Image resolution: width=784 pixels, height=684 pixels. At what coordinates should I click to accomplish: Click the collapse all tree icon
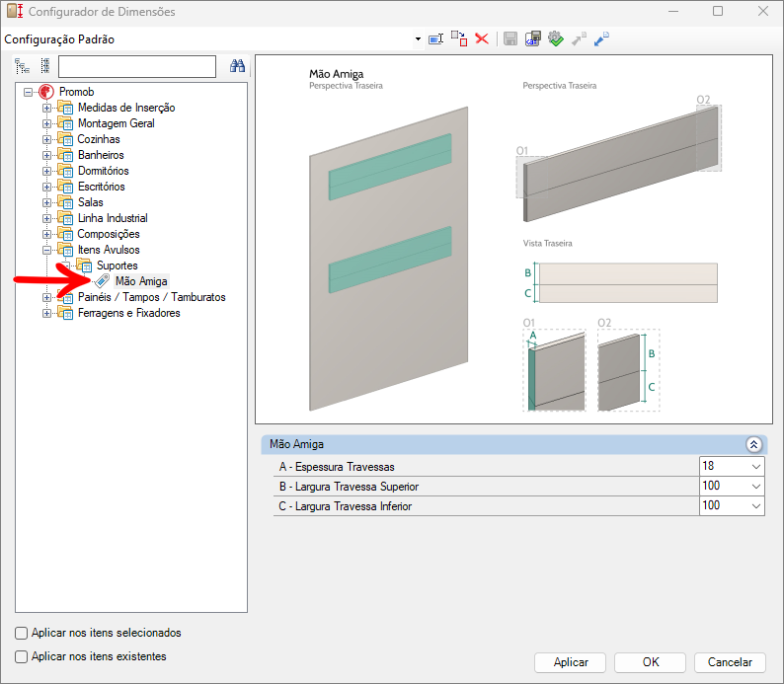click(x=45, y=66)
